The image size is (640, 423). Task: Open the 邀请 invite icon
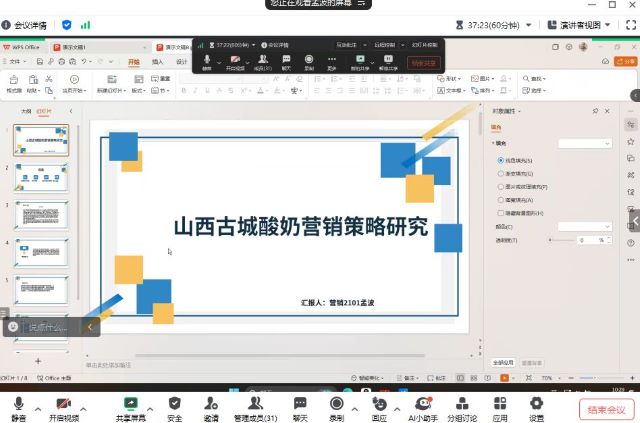point(211,403)
